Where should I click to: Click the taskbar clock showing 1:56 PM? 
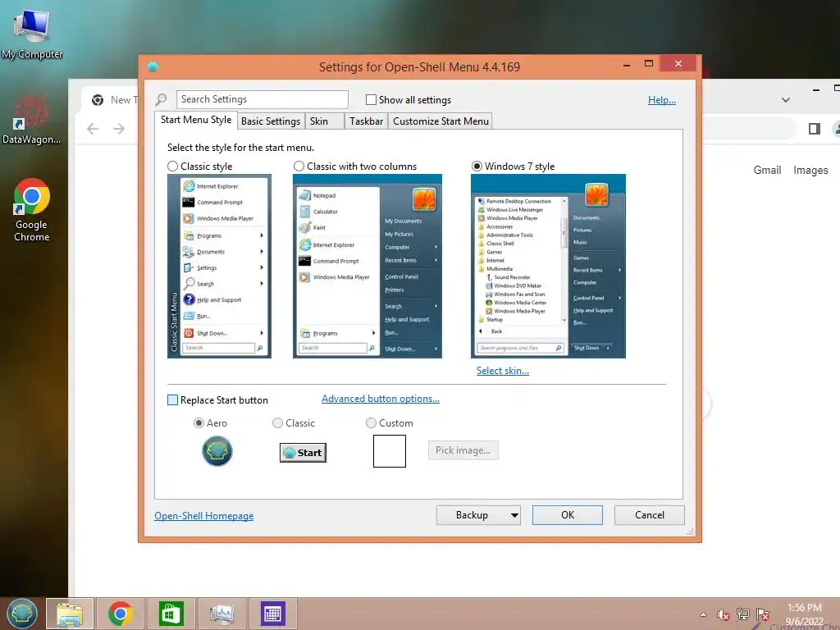pos(804,614)
